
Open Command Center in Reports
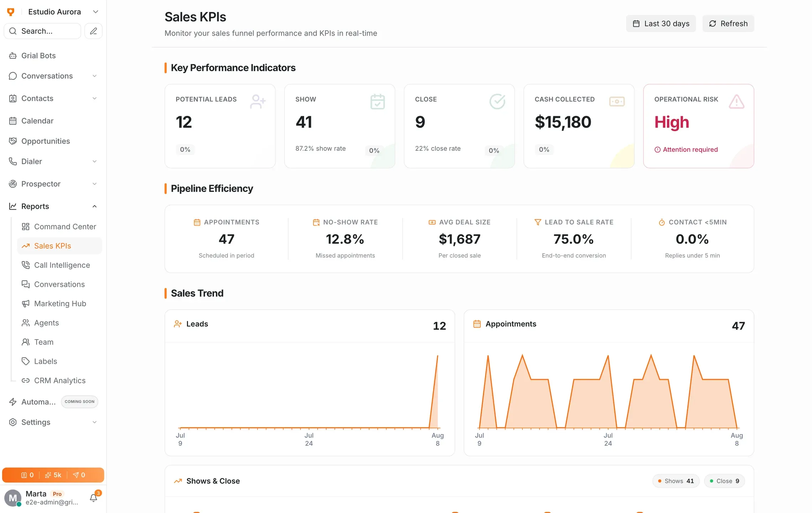click(59, 227)
